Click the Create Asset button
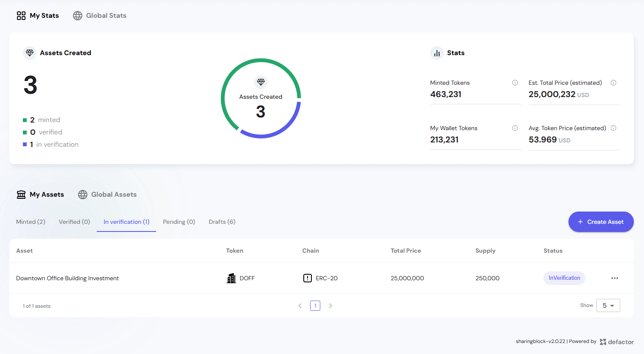The width and height of the screenshot is (644, 354). [601, 222]
